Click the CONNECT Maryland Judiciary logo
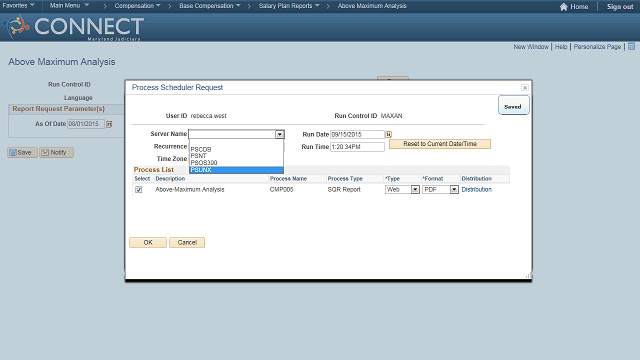Screen dimensions: 640x360 (x=73, y=27)
